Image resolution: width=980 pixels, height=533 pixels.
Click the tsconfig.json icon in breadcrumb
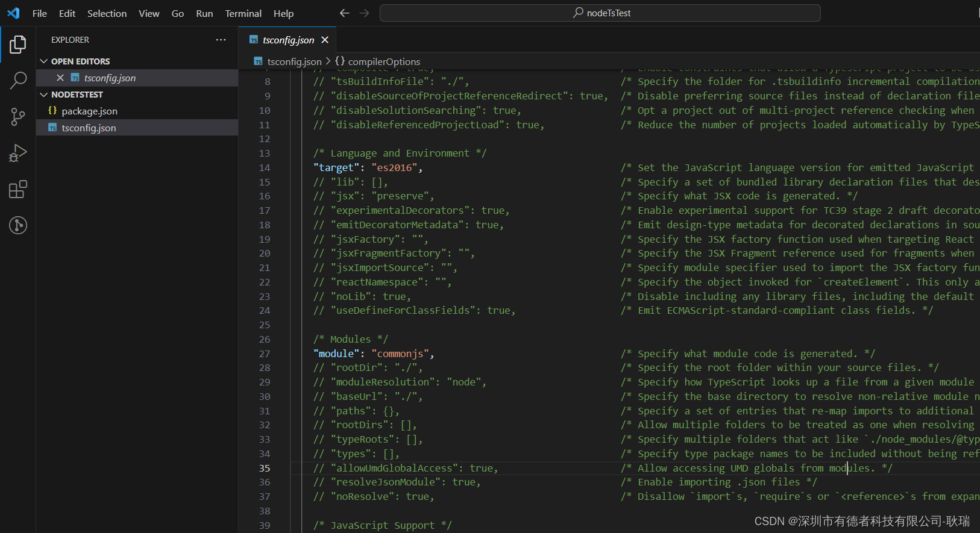pos(258,61)
